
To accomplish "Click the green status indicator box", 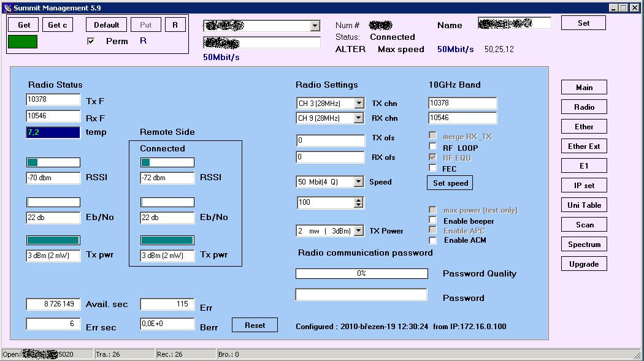I will (23, 42).
